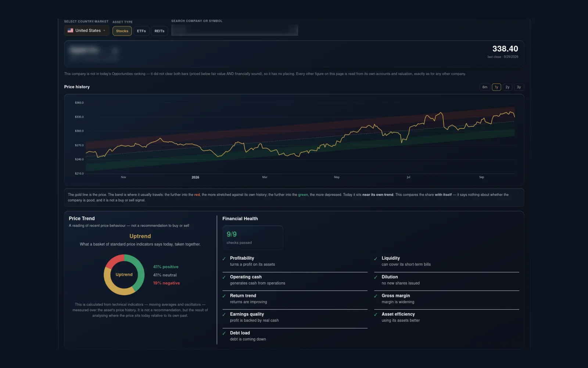Set price history range to 6m
This screenshot has height=368, width=588.
pos(485,87)
